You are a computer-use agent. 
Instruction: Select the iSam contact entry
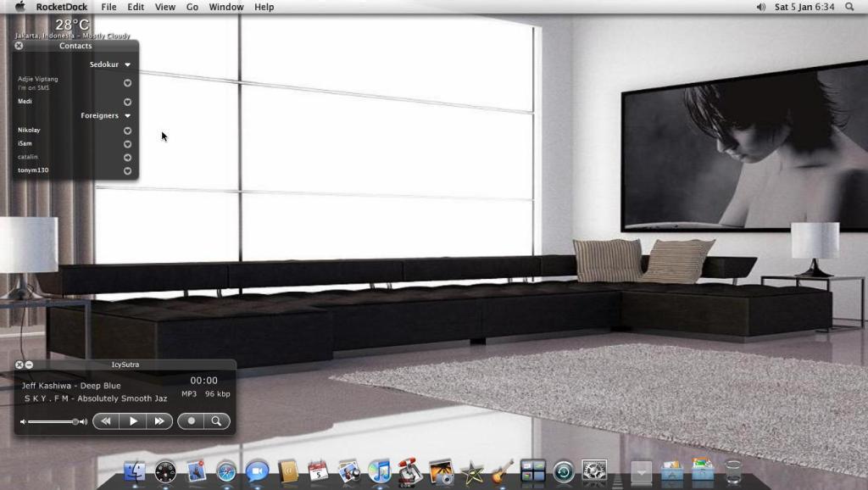[25, 143]
